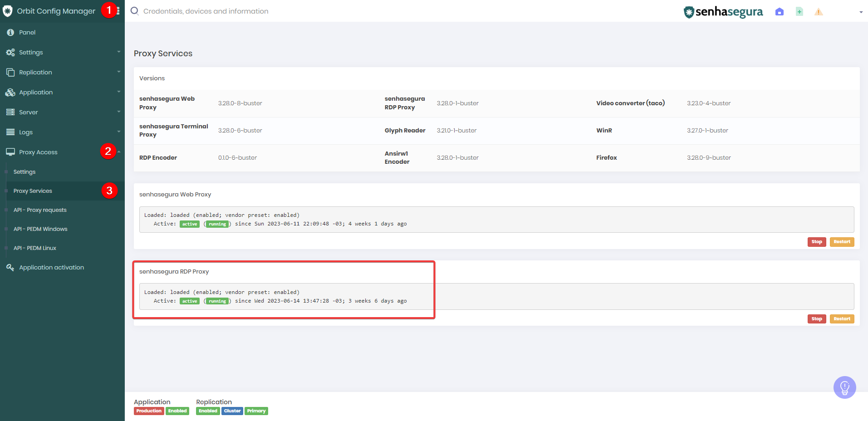Image resolution: width=868 pixels, height=421 pixels.
Task: Click the running badge in Web Proxy status
Action: tap(217, 224)
